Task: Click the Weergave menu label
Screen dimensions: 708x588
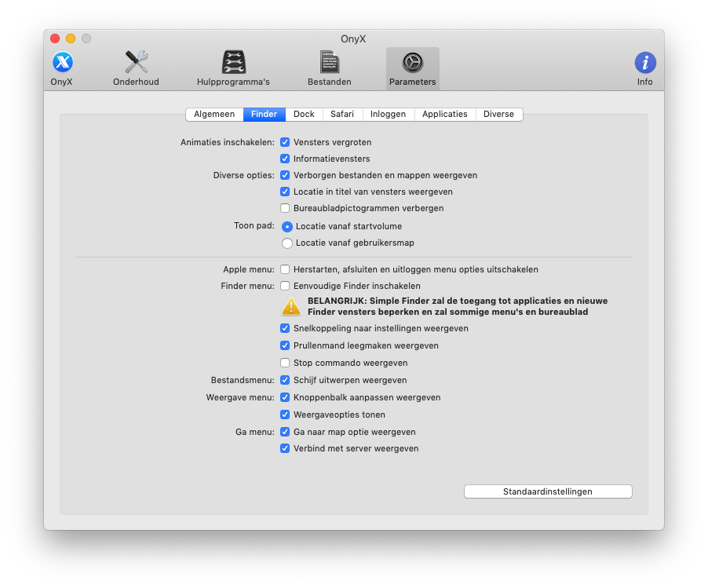Action: click(240, 397)
